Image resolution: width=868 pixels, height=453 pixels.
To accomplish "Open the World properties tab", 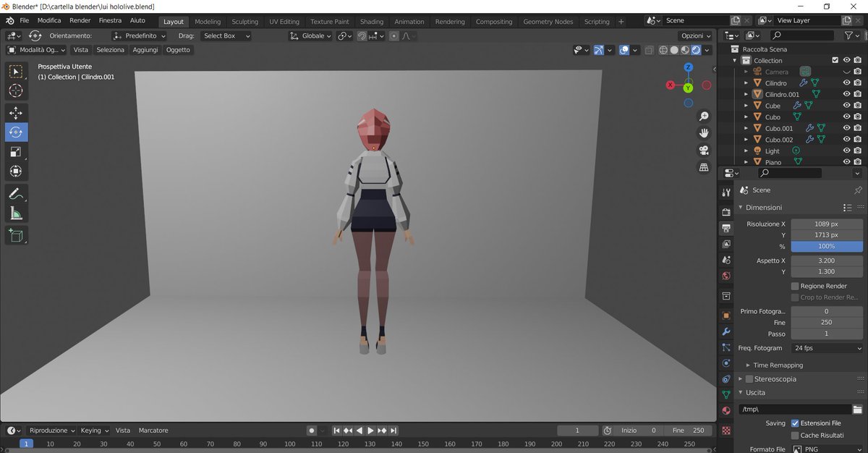I will click(726, 276).
